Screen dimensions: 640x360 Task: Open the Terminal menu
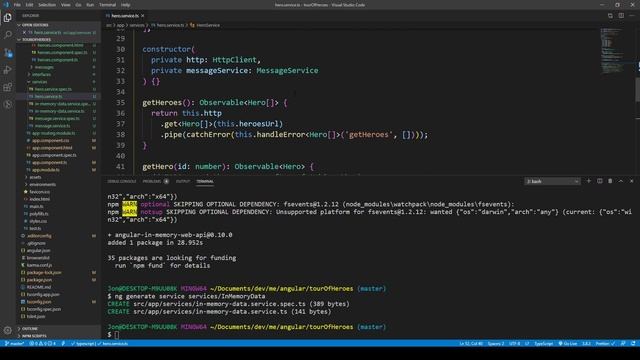click(x=107, y=5)
